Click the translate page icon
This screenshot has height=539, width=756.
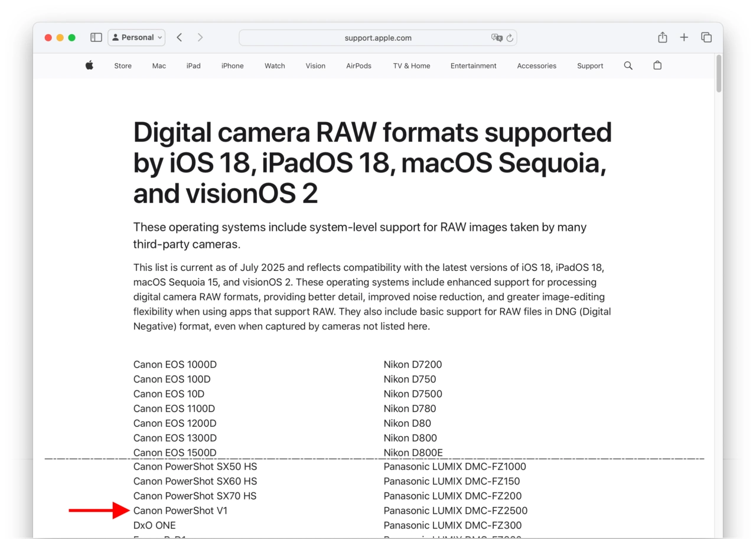pos(497,38)
